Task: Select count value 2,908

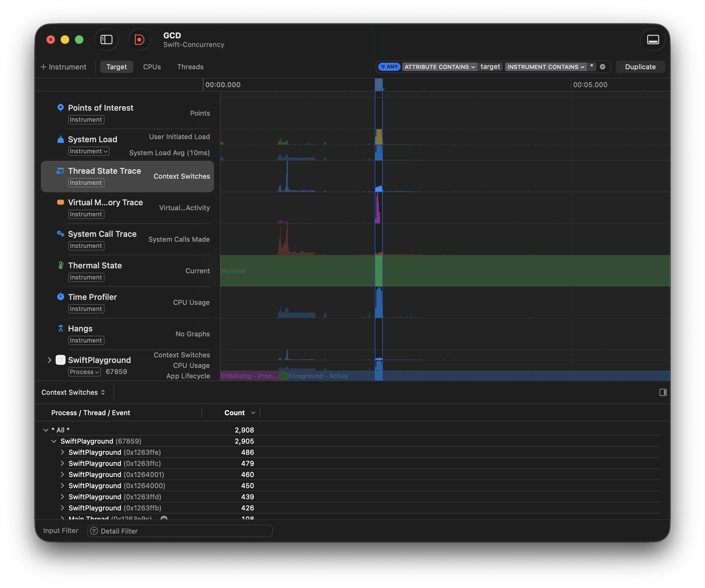Action: (244, 430)
